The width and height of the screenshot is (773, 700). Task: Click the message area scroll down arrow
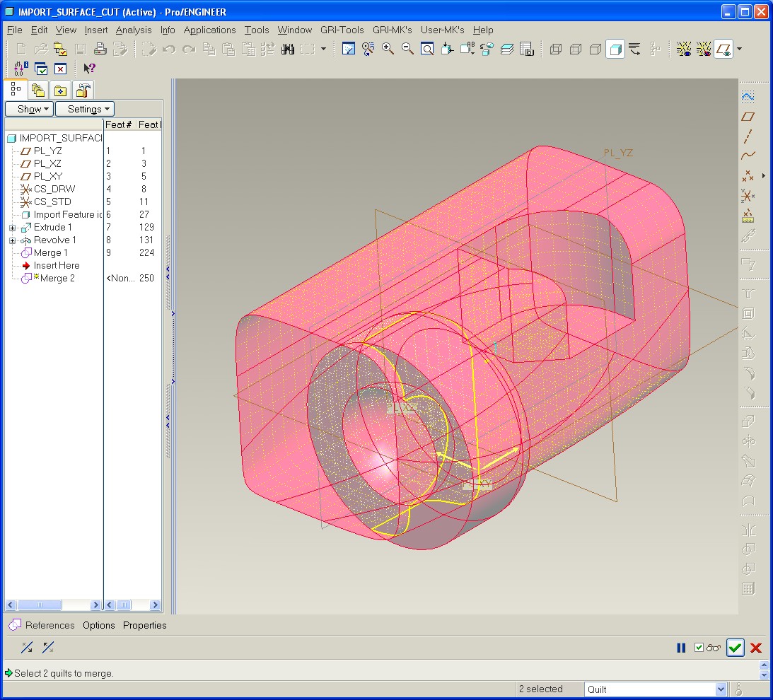(764, 675)
